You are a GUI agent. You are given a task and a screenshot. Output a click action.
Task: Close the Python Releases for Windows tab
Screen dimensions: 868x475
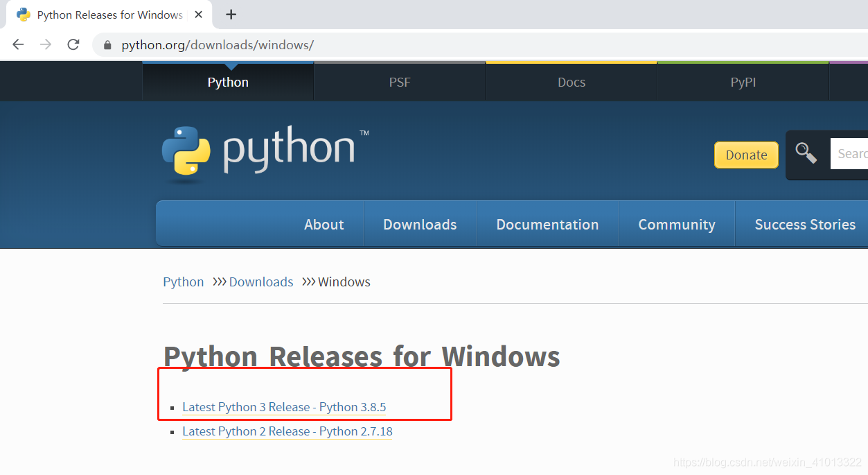[198, 15]
